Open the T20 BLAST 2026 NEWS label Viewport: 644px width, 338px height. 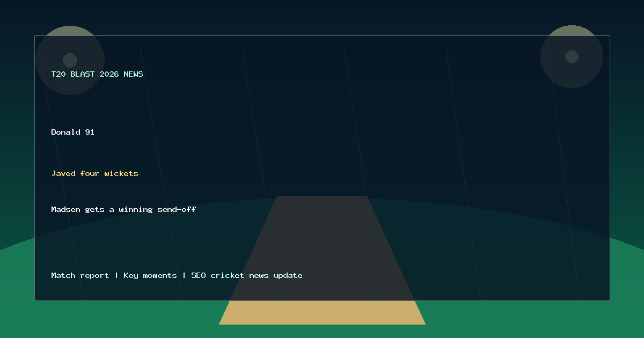tap(97, 74)
